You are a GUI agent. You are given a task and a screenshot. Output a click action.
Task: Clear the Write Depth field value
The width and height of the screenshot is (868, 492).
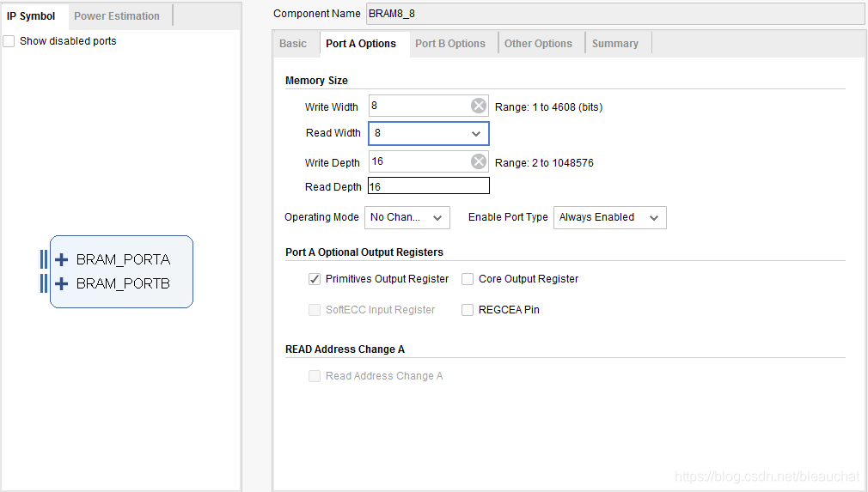(x=479, y=161)
